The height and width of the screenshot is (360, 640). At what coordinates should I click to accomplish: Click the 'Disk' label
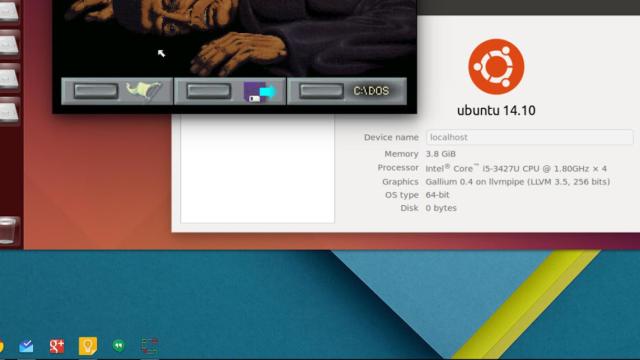pyautogui.click(x=409, y=208)
